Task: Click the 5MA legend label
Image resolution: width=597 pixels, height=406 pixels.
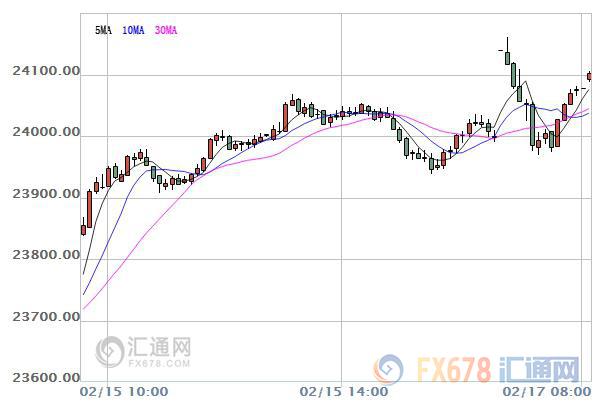Action: tap(103, 30)
